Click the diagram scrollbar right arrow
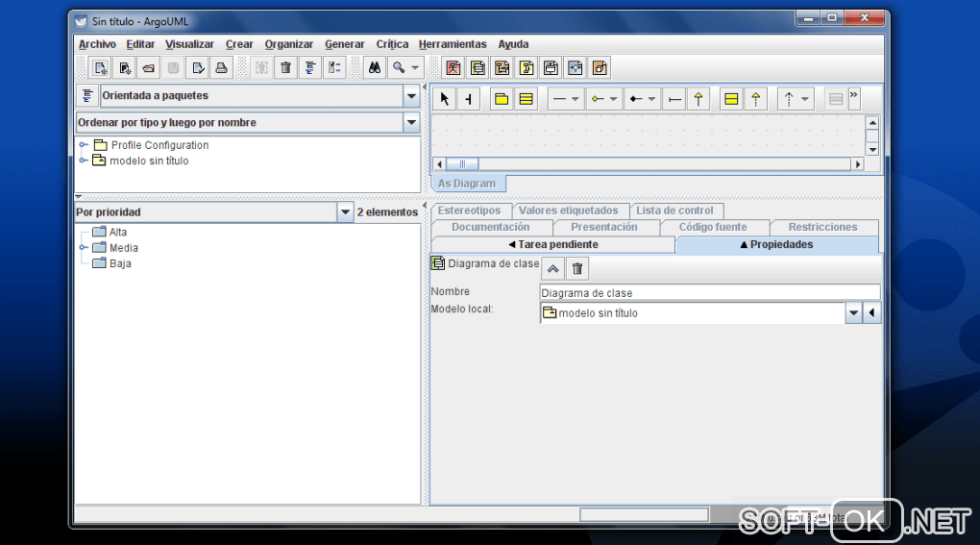The height and width of the screenshot is (545, 980). (x=857, y=163)
